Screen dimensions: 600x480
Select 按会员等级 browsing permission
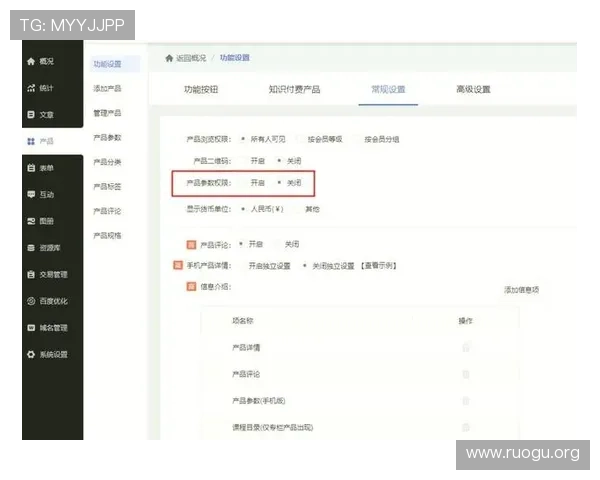tap(301, 139)
